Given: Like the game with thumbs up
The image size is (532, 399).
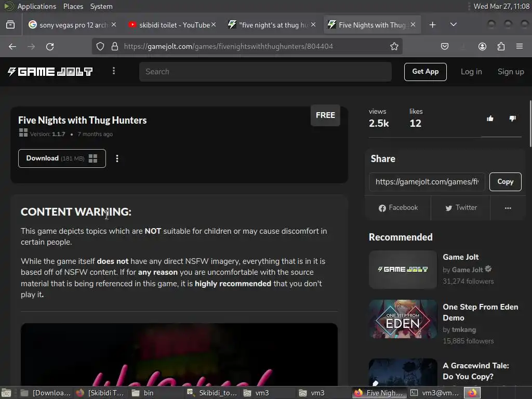Looking at the screenshot, I should pyautogui.click(x=490, y=118).
